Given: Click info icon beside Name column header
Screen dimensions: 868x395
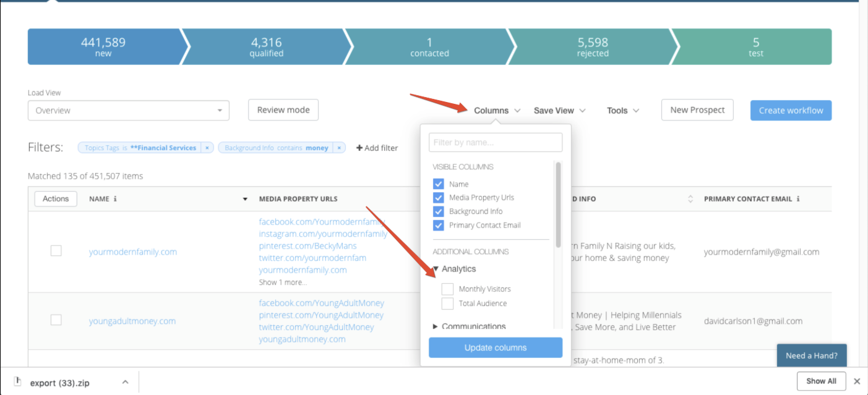Looking at the screenshot, I should 116,199.
